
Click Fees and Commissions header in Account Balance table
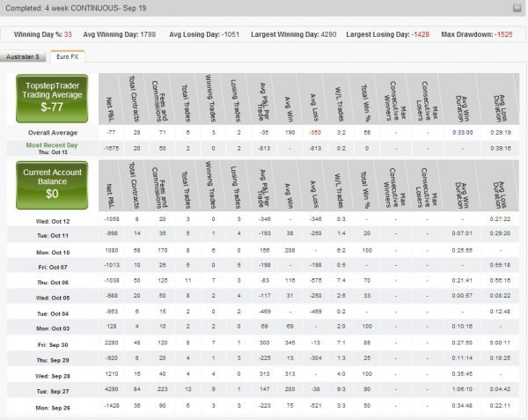click(x=159, y=188)
